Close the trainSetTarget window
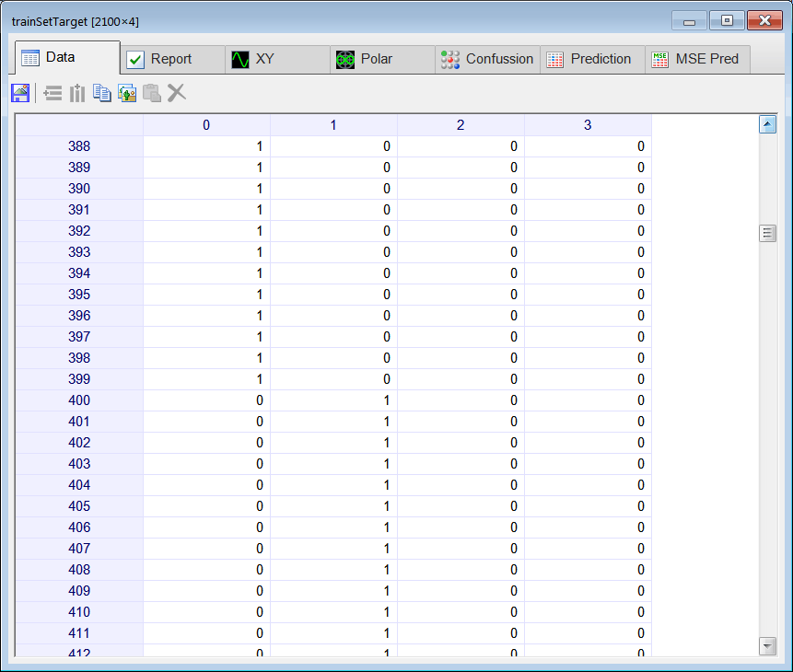The image size is (793, 672). pyautogui.click(x=764, y=21)
